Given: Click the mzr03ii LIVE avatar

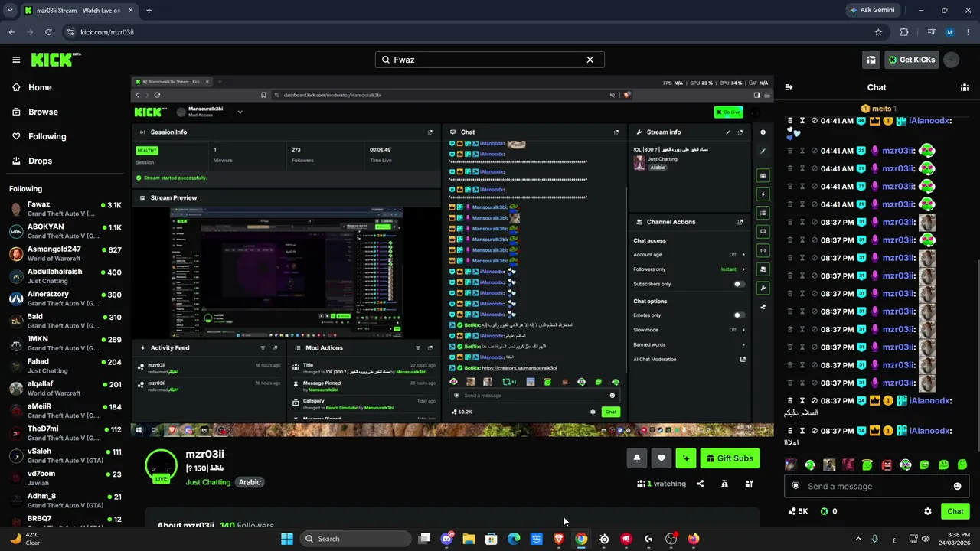Looking at the screenshot, I should click(x=161, y=465).
